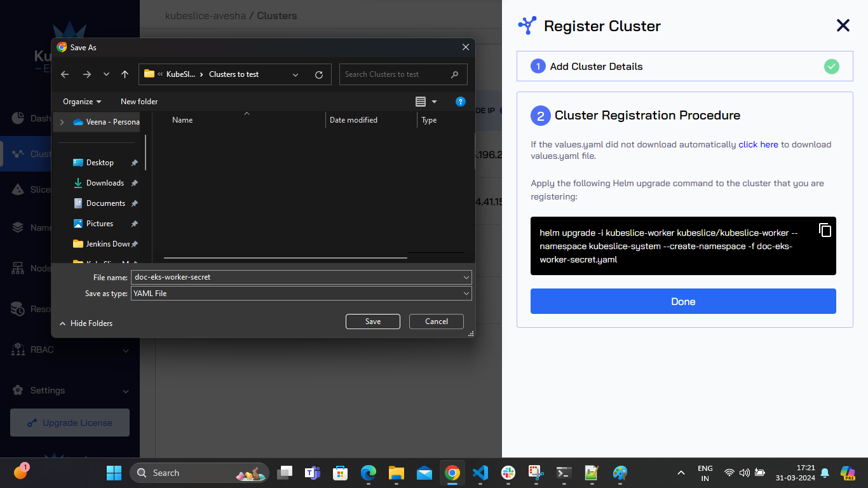Image resolution: width=868 pixels, height=488 pixels.
Task: Sort files by Type column
Action: pyautogui.click(x=429, y=120)
